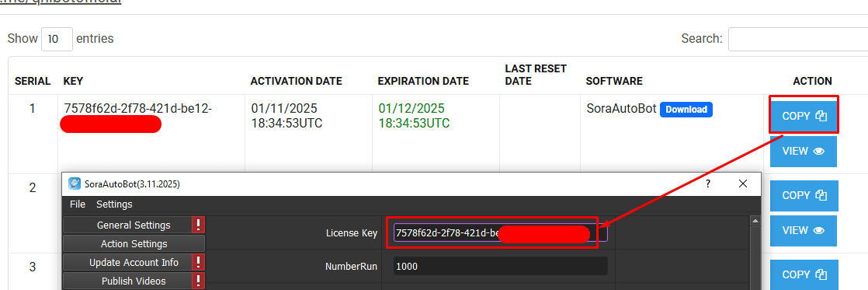The width and height of the screenshot is (868, 290).
Task: Click the warning icon beside Publish Videos
Action: click(198, 281)
